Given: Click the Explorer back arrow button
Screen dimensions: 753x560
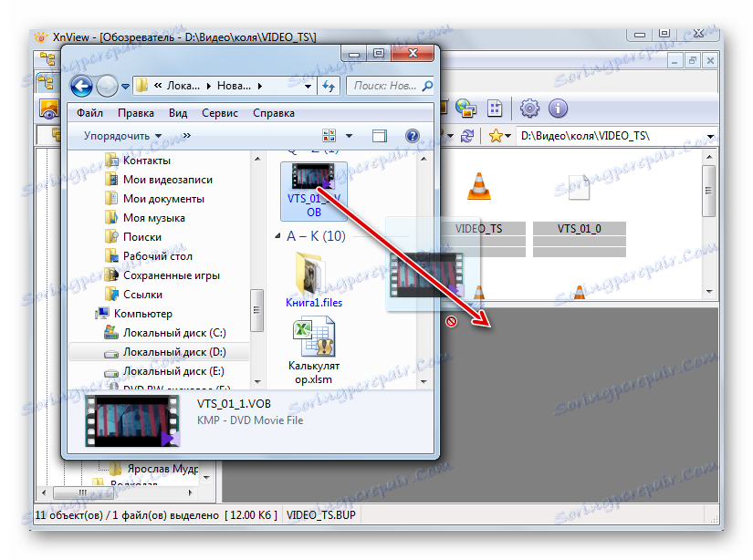Looking at the screenshot, I should click(81, 87).
